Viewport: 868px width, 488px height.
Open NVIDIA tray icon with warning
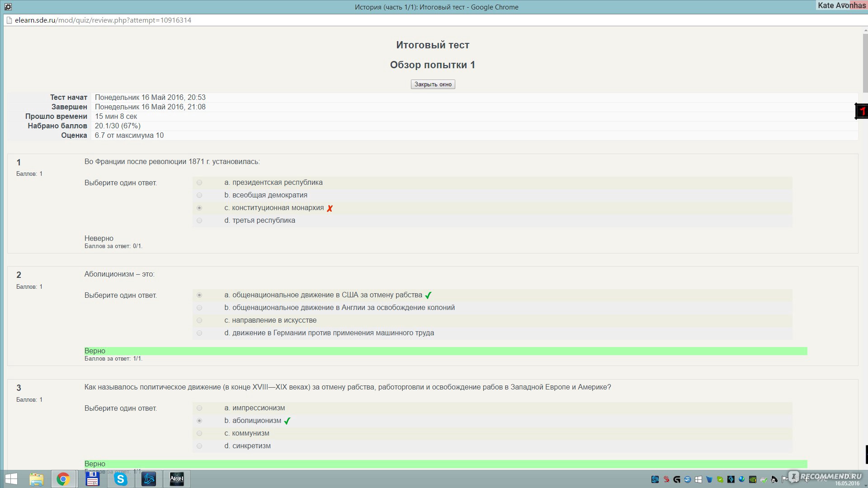coord(753,479)
